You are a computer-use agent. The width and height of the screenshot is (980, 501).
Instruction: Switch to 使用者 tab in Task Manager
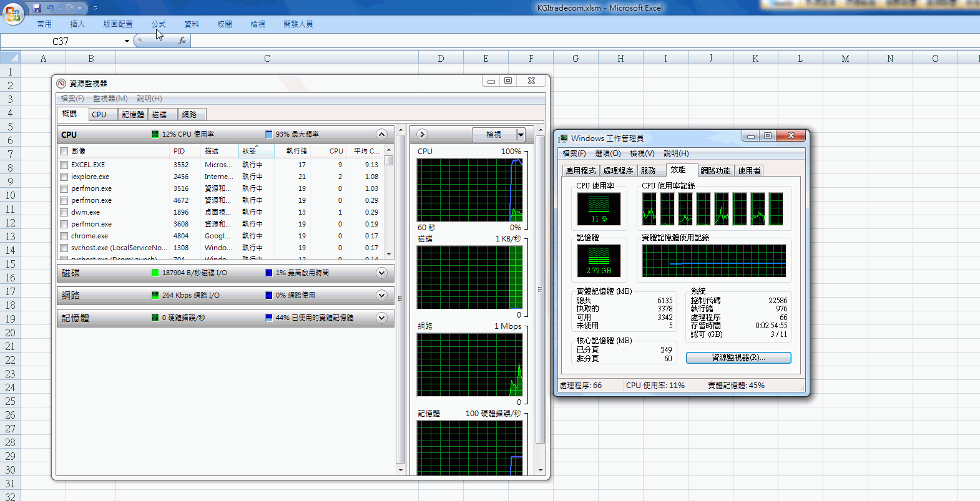tap(749, 171)
